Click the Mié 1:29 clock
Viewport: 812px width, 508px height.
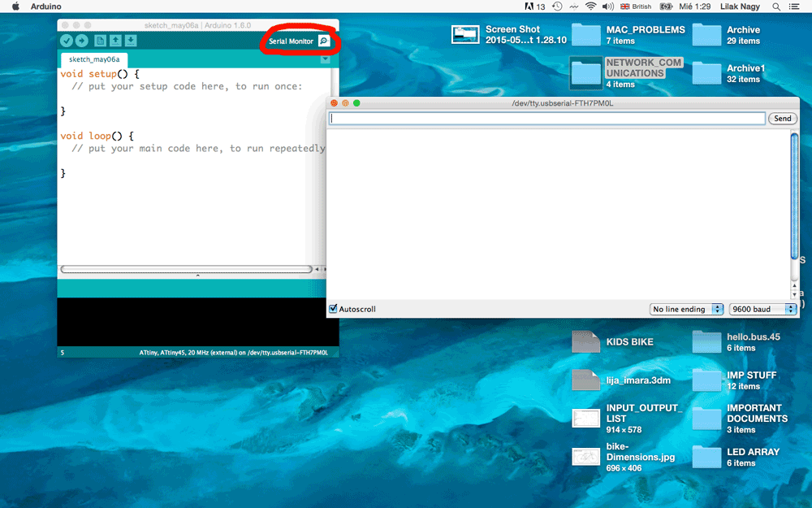click(695, 7)
